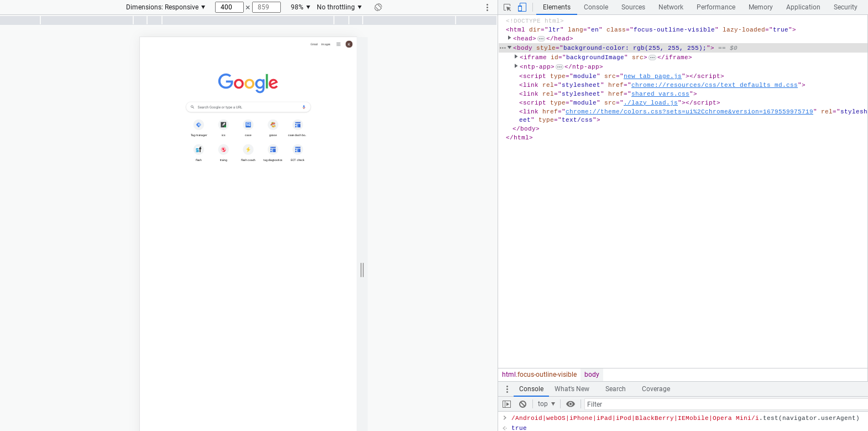Open the What's New drawer tab
Image resolution: width=868 pixels, height=431 pixels.
572,389
